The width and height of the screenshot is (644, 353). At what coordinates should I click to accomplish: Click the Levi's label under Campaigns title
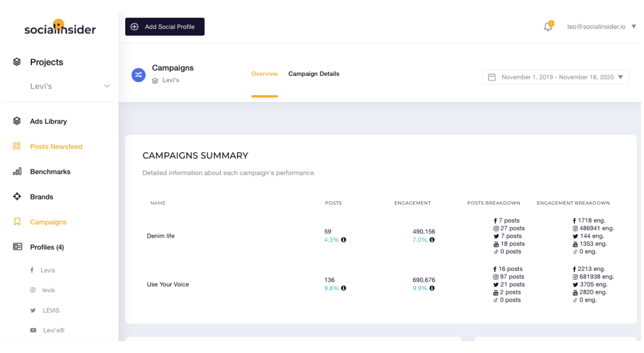click(171, 80)
